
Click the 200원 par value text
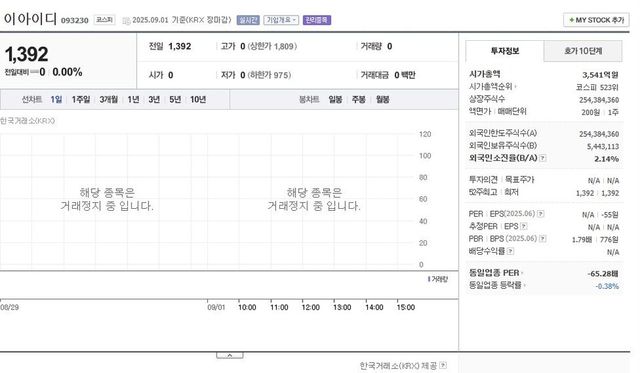(591, 112)
